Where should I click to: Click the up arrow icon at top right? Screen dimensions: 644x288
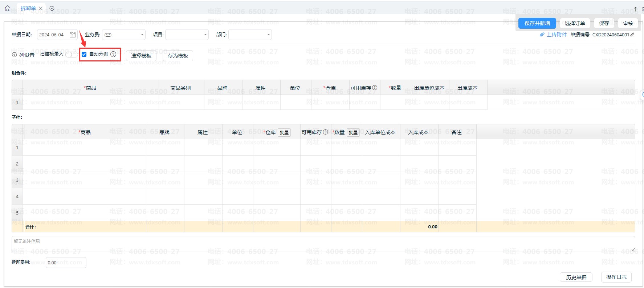(635, 9)
